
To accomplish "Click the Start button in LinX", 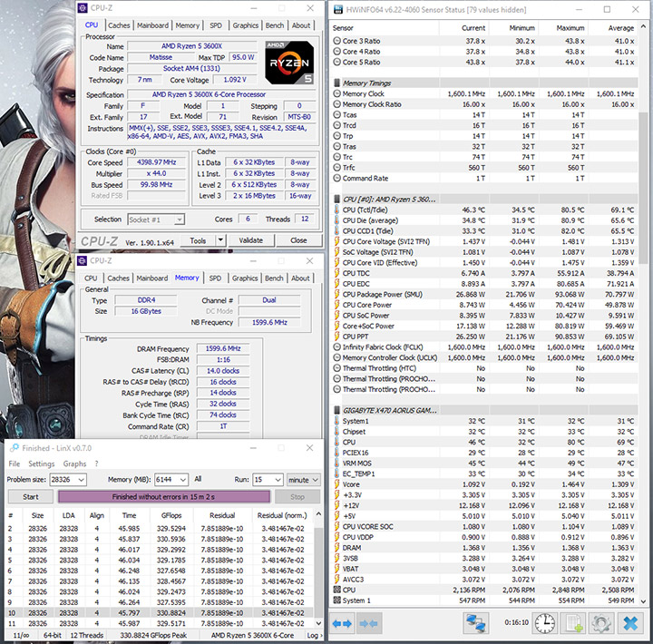I will 30,496.
